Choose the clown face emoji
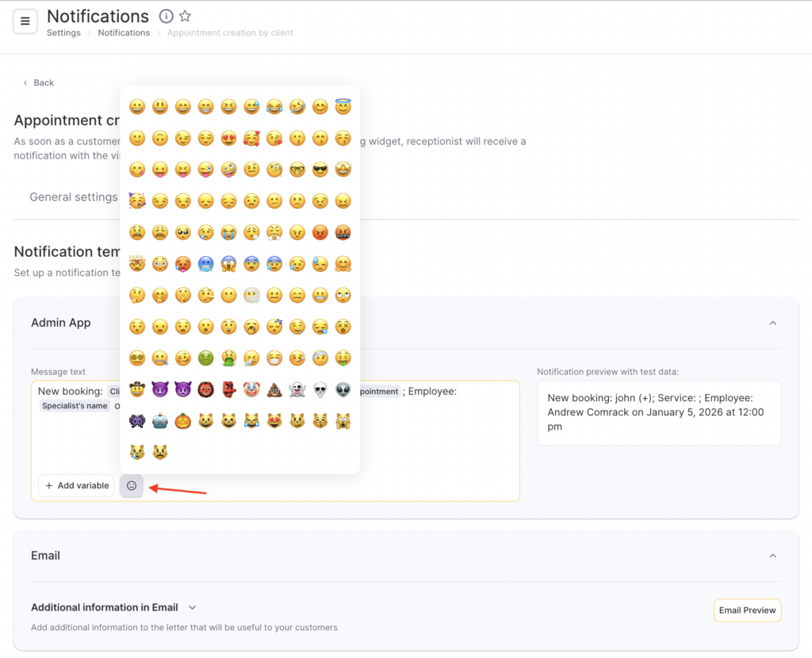This screenshot has width=812, height=658. (x=251, y=389)
